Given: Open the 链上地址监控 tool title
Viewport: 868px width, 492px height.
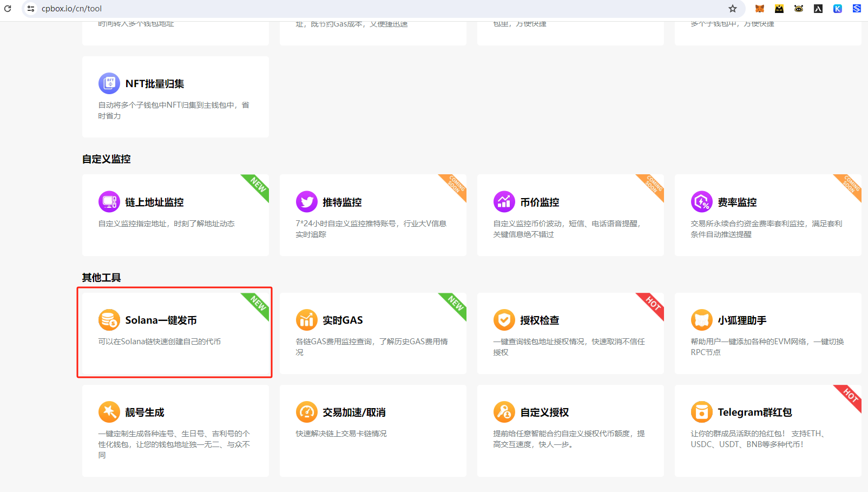Looking at the screenshot, I should point(155,202).
